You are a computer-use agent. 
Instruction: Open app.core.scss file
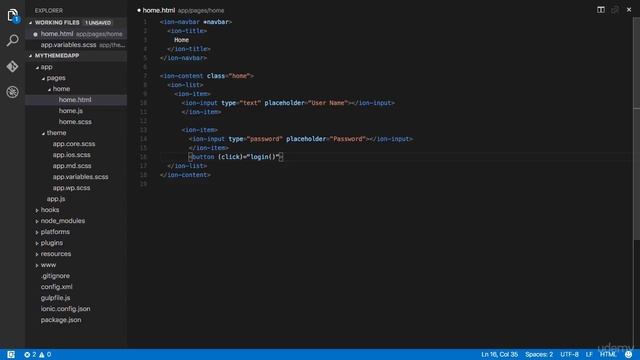coord(74,144)
